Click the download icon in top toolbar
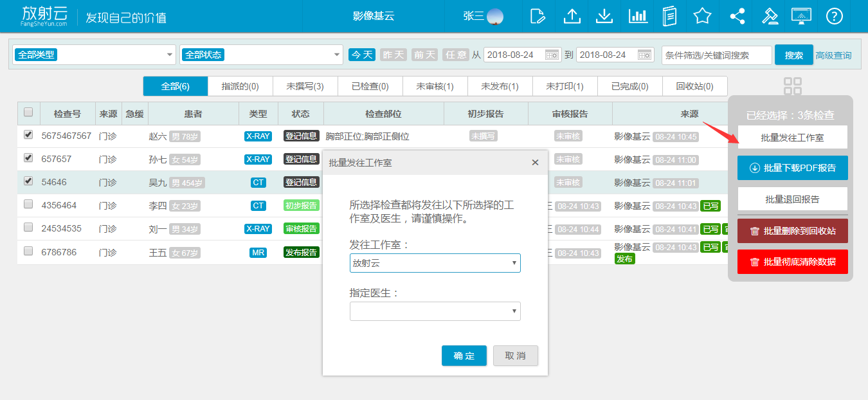 coord(604,16)
